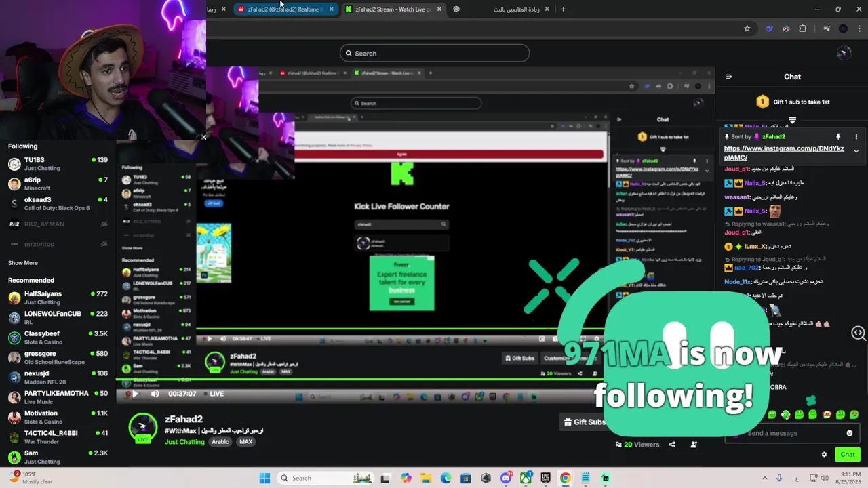
Task: Click the Kick search box
Action: click(x=434, y=53)
